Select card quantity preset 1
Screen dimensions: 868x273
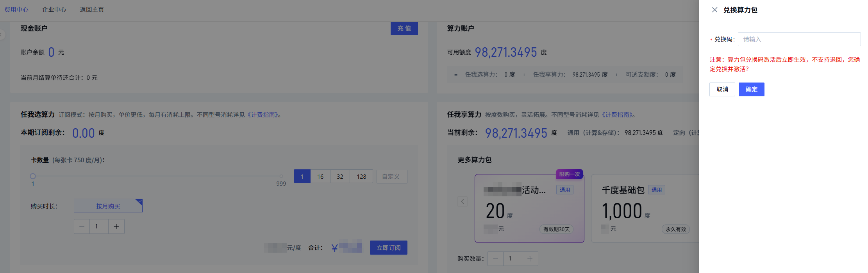click(302, 176)
